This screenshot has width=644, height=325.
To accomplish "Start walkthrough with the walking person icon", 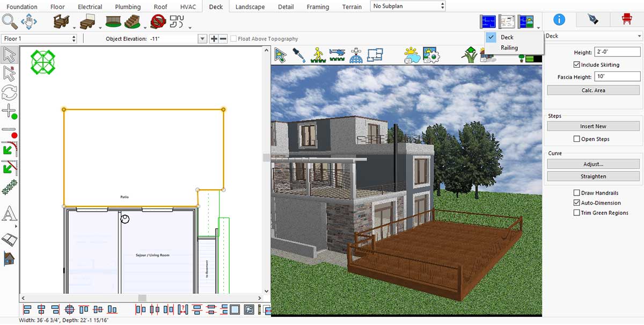I will click(x=318, y=55).
